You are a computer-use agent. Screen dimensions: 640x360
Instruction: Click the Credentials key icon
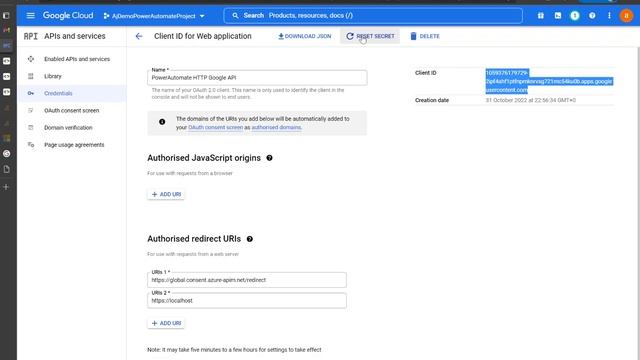pos(31,93)
